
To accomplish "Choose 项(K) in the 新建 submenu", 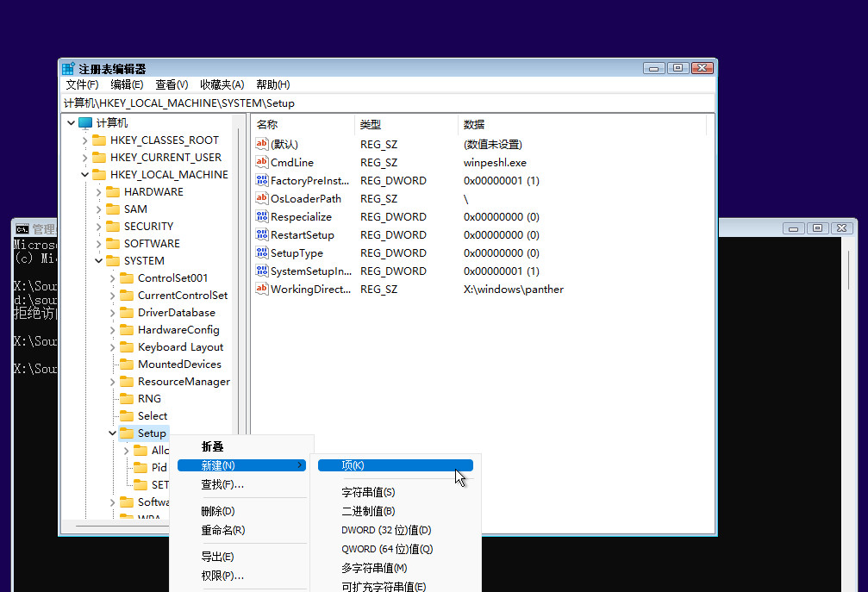I will 396,465.
